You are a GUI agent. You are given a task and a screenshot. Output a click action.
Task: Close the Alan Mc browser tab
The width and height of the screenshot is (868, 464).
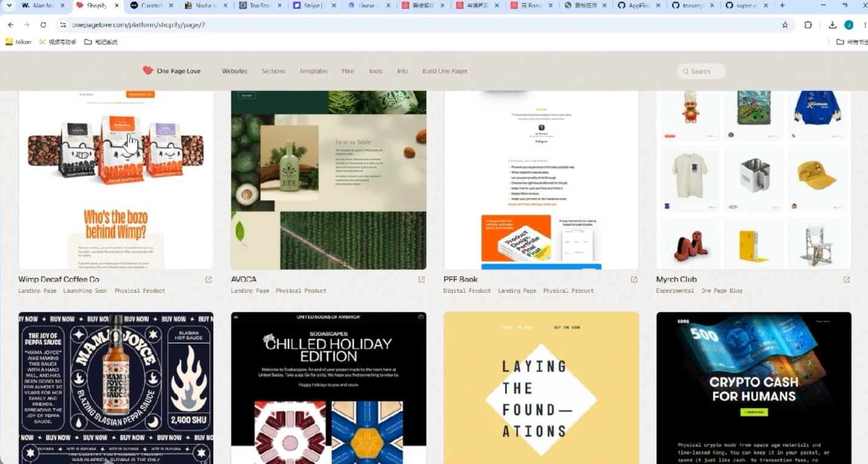tap(63, 5)
